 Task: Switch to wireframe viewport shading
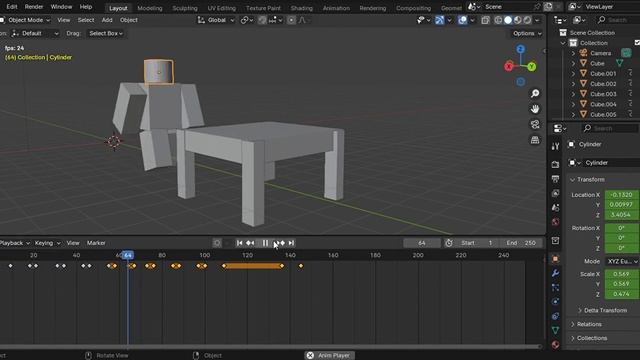498,20
